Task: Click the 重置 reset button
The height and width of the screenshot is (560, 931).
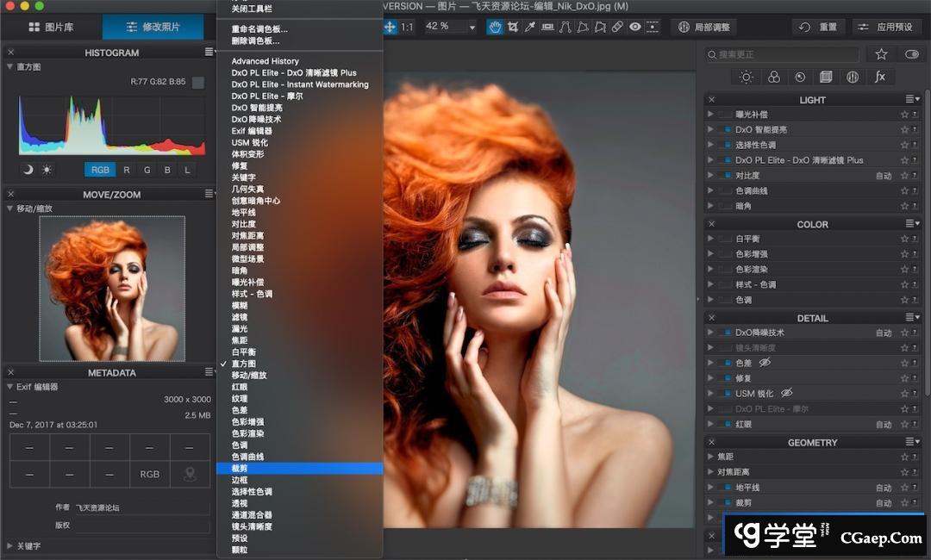Action: point(818,27)
